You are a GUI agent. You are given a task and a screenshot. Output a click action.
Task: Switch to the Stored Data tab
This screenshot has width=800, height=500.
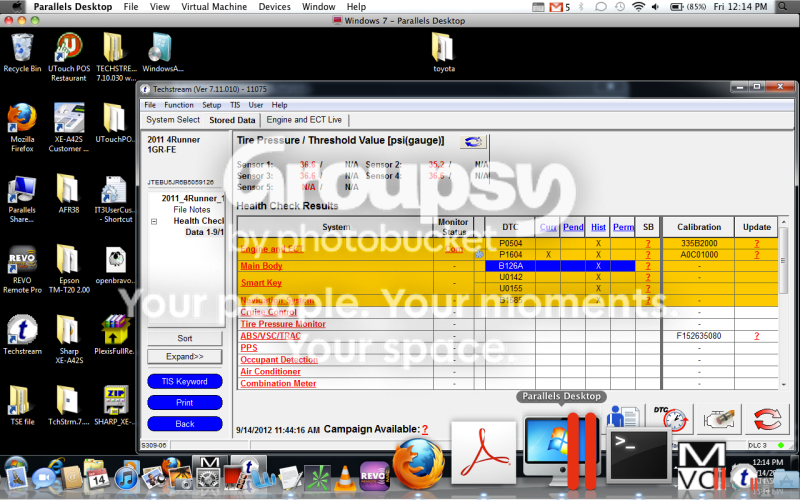tap(232, 120)
